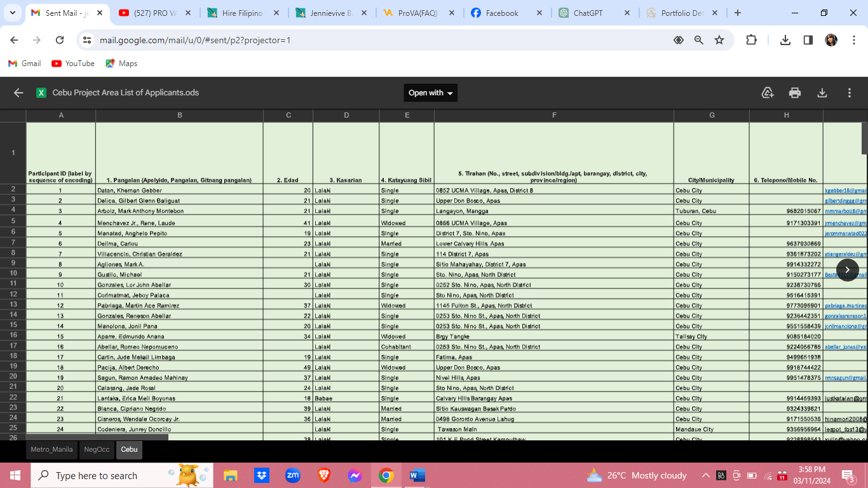
Task: Open the YouTube bookmark
Action: pyautogui.click(x=73, y=64)
